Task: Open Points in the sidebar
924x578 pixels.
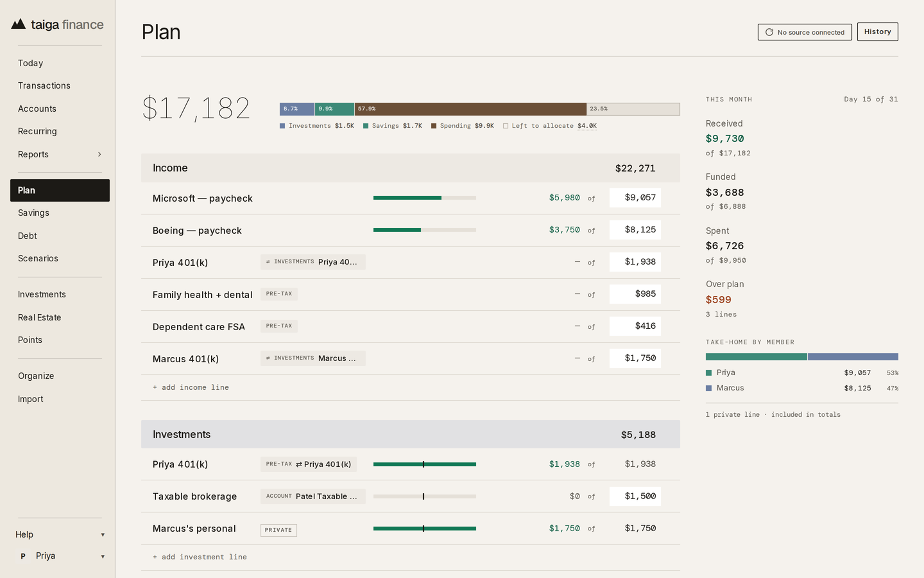Action: pyautogui.click(x=60, y=340)
